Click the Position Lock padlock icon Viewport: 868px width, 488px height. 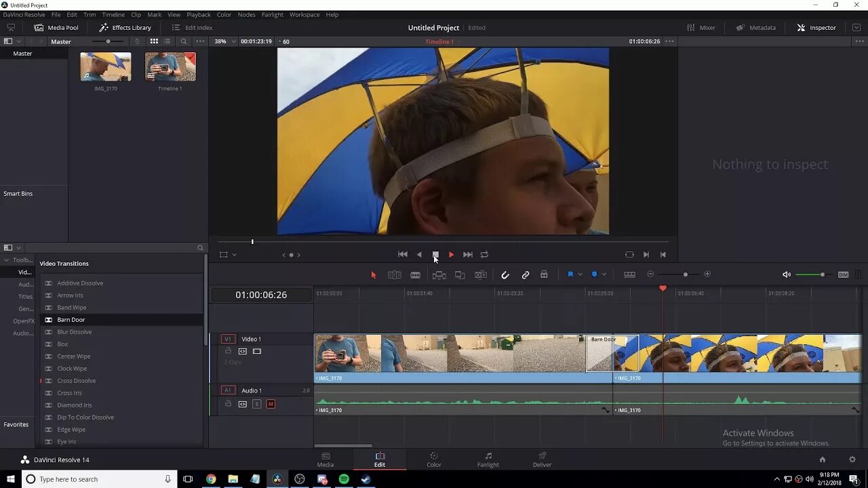pos(544,274)
